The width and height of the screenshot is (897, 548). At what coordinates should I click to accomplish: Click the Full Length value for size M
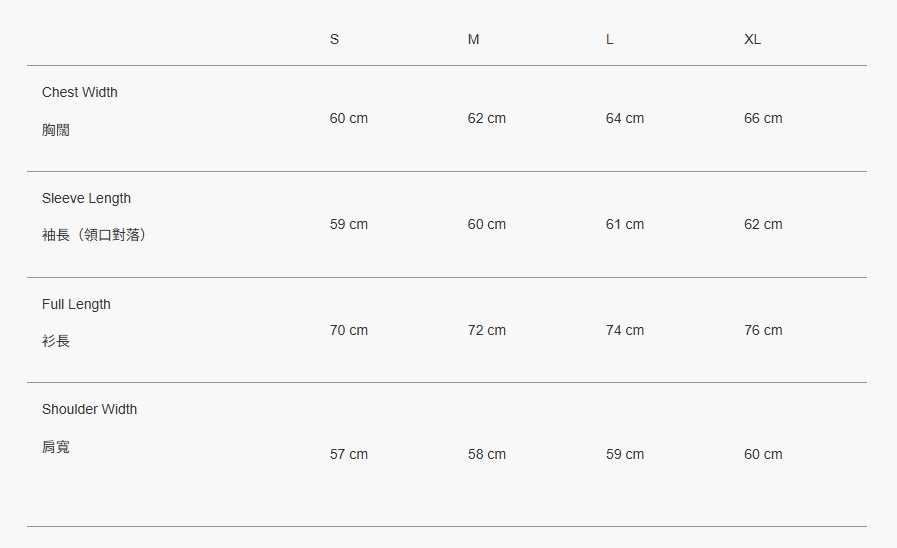[x=487, y=330]
